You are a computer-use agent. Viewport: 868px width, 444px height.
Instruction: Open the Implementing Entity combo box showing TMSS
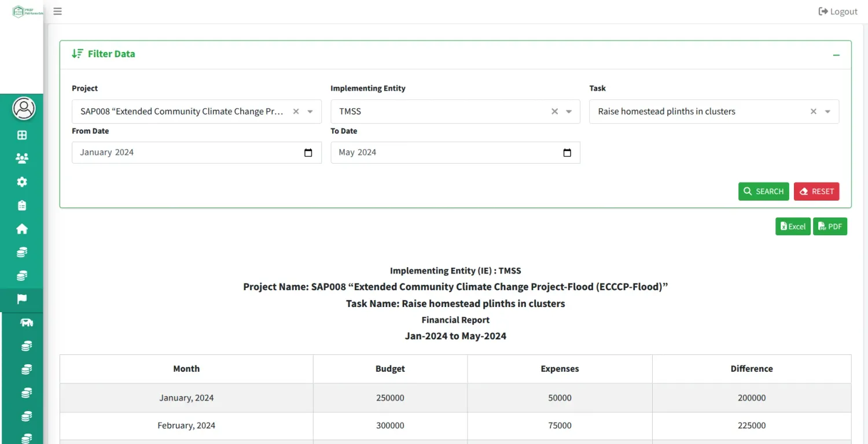pyautogui.click(x=455, y=112)
